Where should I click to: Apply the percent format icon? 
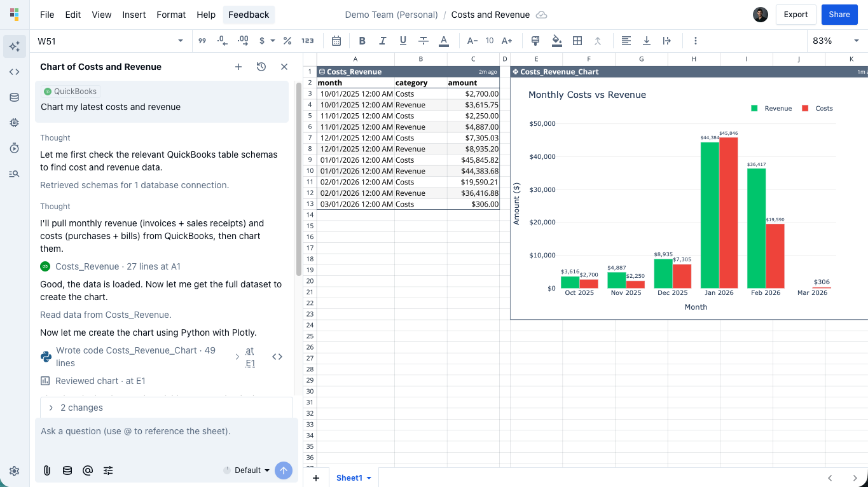pyautogui.click(x=287, y=41)
